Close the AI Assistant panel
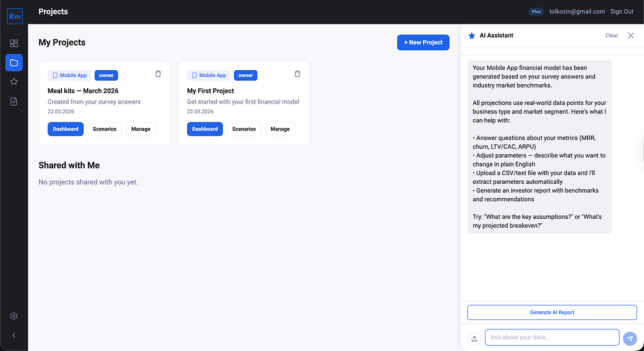 coord(631,35)
